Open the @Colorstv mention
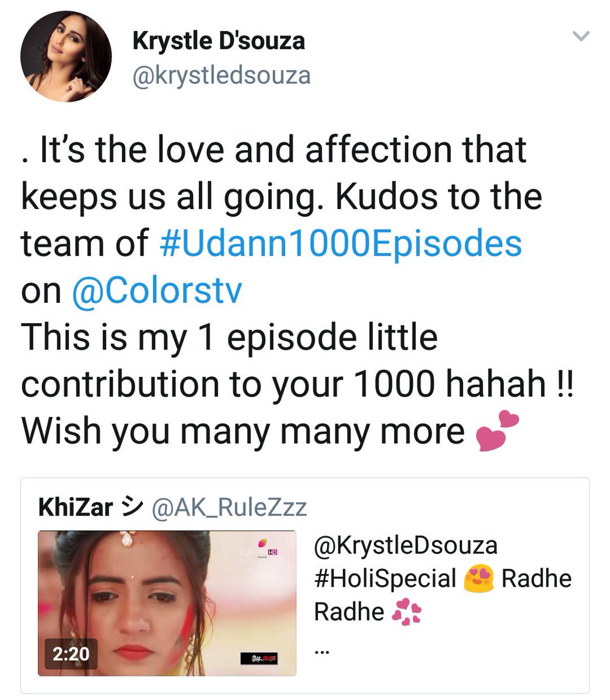Image resolution: width=610 pixels, height=700 pixels. [156, 290]
